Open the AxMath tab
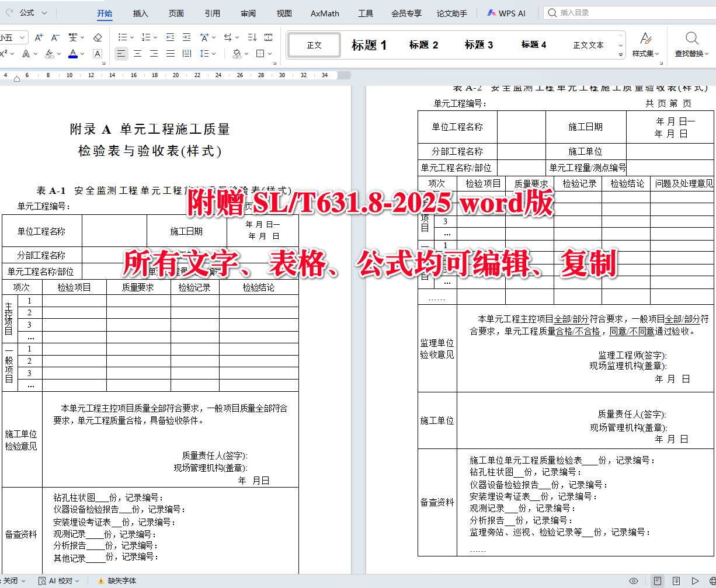716x588 pixels. [325, 13]
